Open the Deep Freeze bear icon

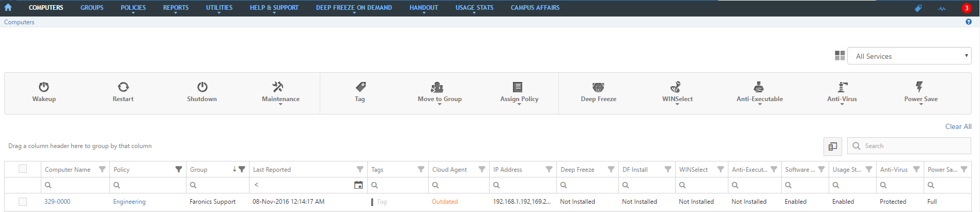pyautogui.click(x=598, y=87)
